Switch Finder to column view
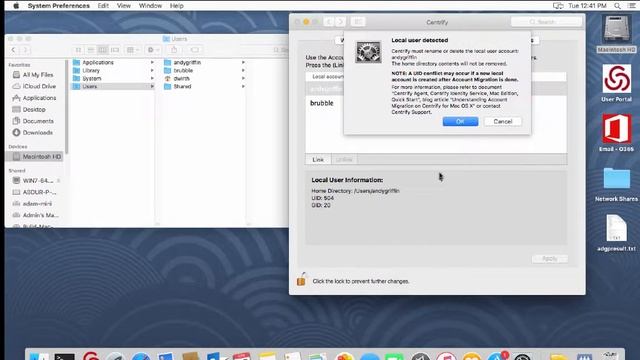Viewport: 640px width, 360px height. click(102, 50)
